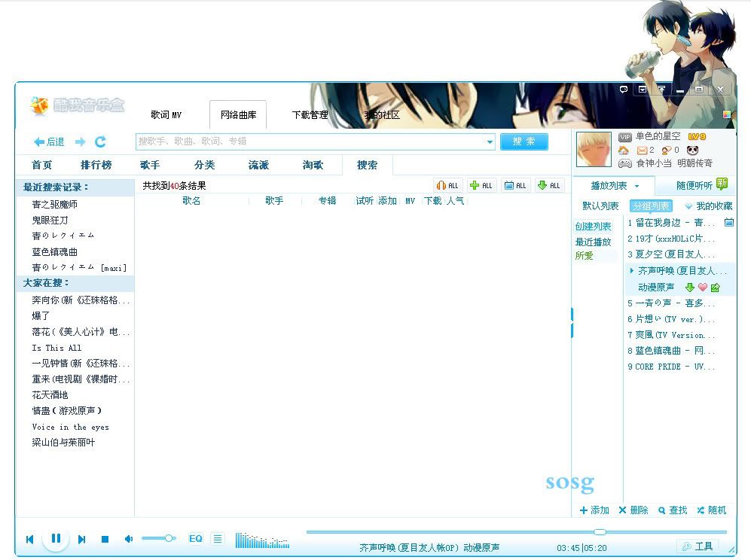751x560 pixels.
Task: Switch to the 随便听听 tab
Action: 694,186
